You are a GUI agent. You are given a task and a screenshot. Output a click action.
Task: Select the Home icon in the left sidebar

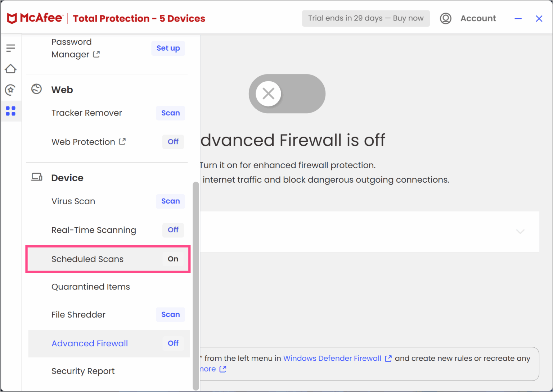pos(11,69)
